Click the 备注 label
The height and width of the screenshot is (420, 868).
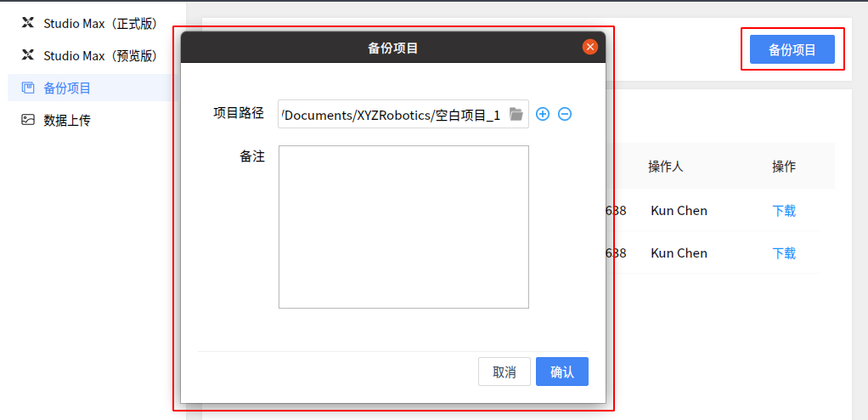pos(252,156)
